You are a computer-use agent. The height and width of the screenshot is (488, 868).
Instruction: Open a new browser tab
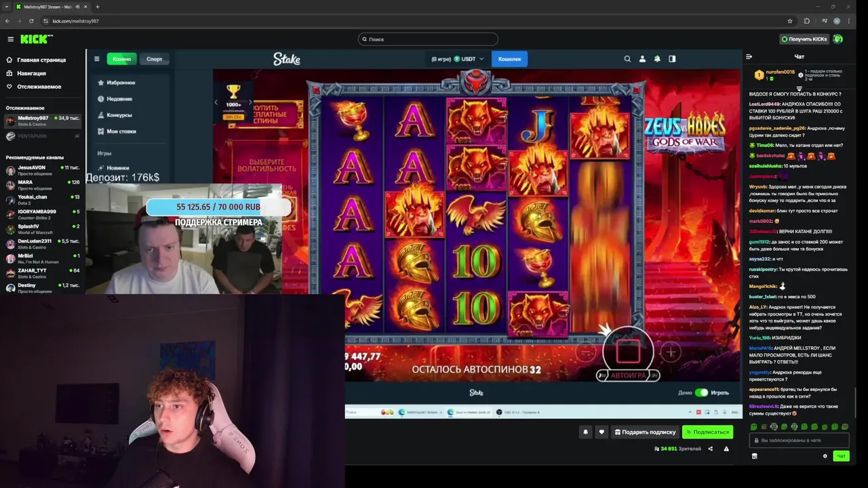(x=98, y=7)
